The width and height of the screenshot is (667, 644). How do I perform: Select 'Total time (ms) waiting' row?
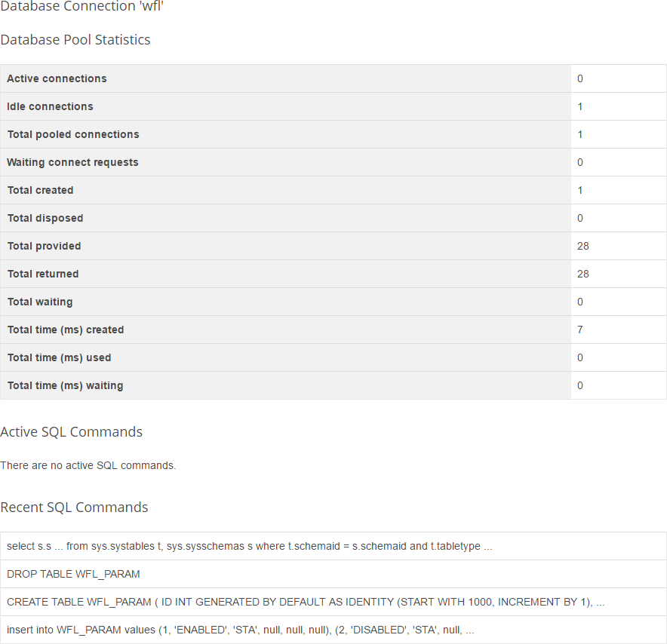click(x=65, y=385)
